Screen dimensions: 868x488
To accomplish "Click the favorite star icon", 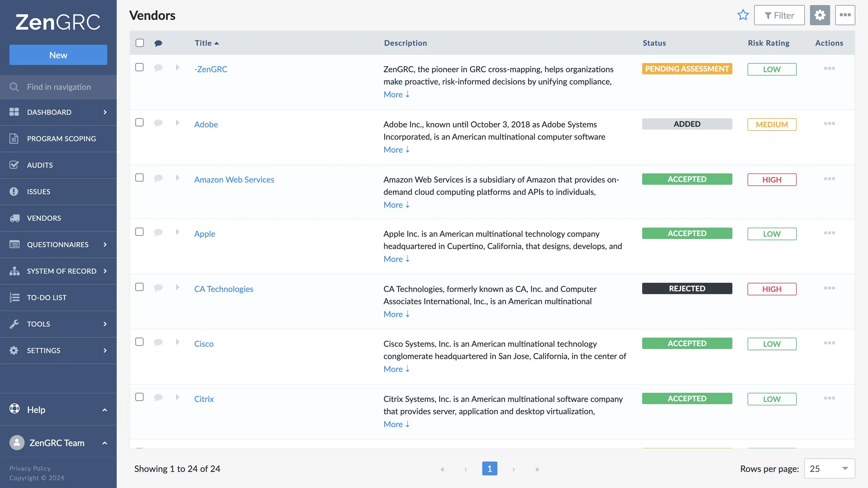I will click(x=743, y=15).
